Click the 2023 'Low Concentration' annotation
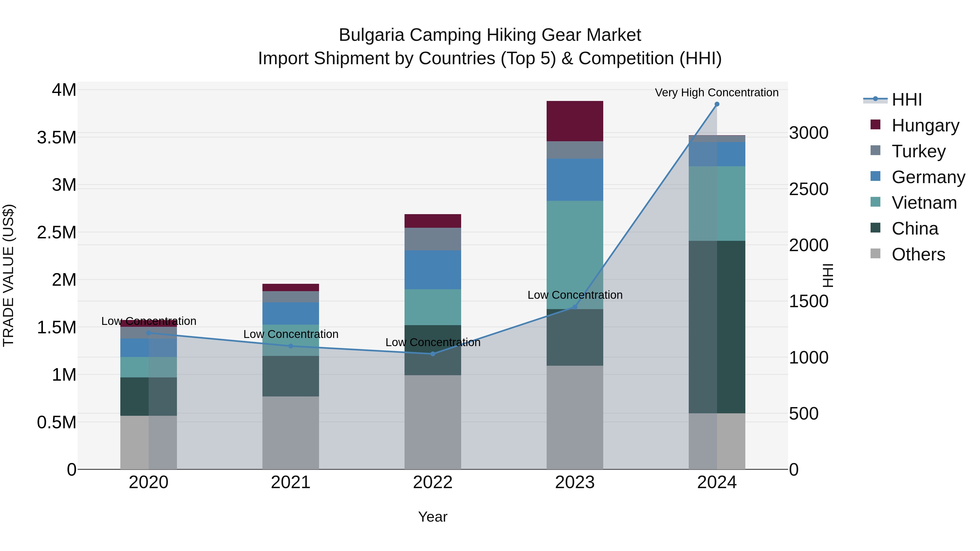Screen dimensions: 980x551 click(575, 295)
